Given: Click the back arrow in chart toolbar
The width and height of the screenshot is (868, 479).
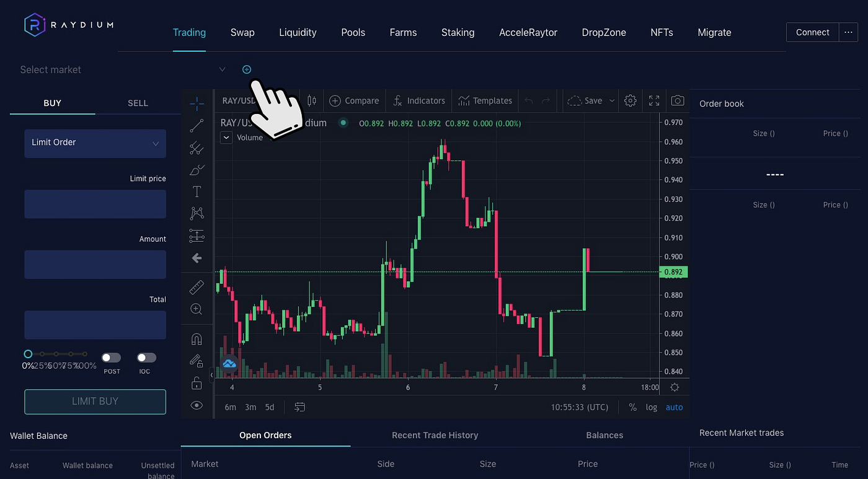Looking at the screenshot, I should click(197, 258).
